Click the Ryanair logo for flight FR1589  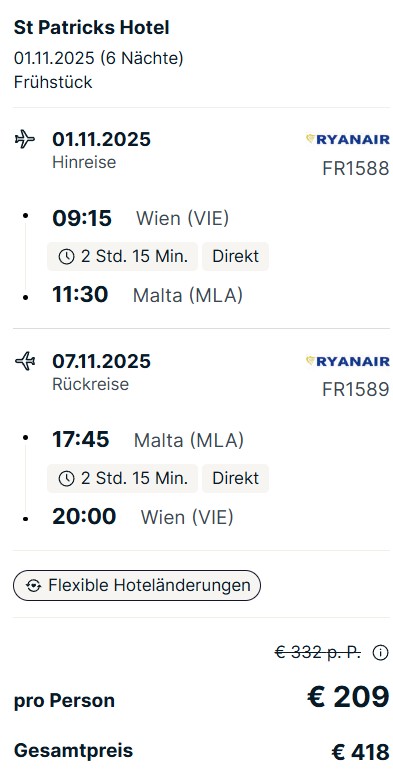pyautogui.click(x=348, y=361)
